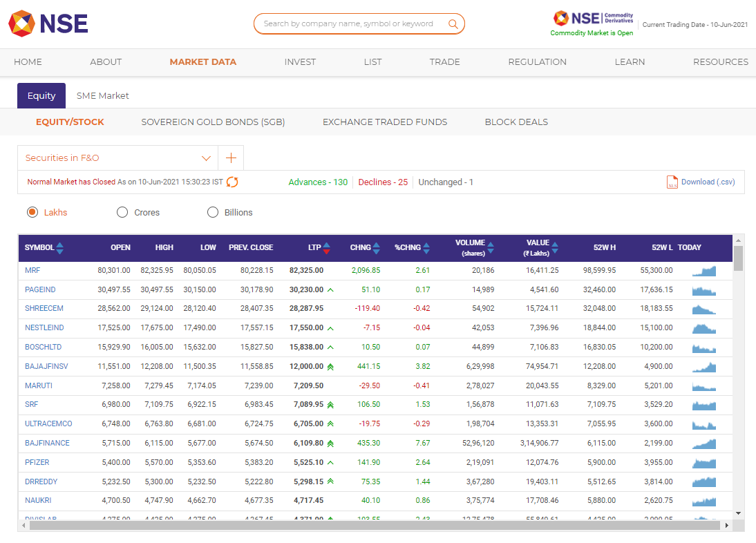
Task: Select the Crores radio button
Action: point(122,212)
